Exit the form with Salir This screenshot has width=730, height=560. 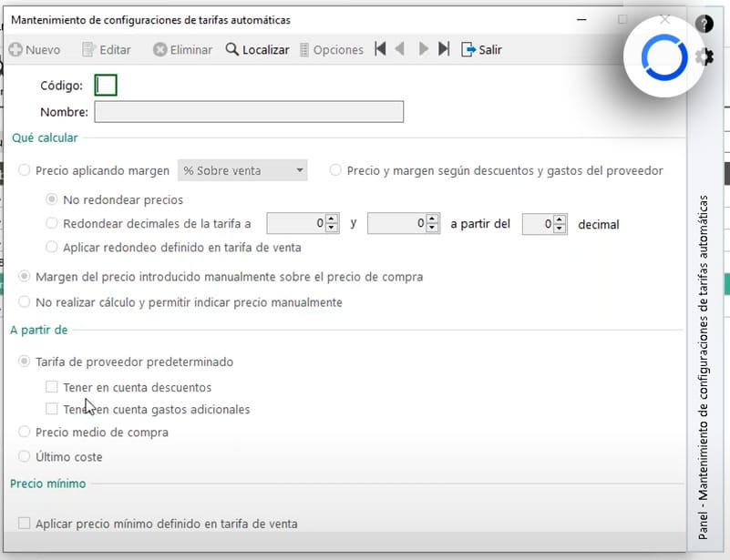pyautogui.click(x=481, y=50)
